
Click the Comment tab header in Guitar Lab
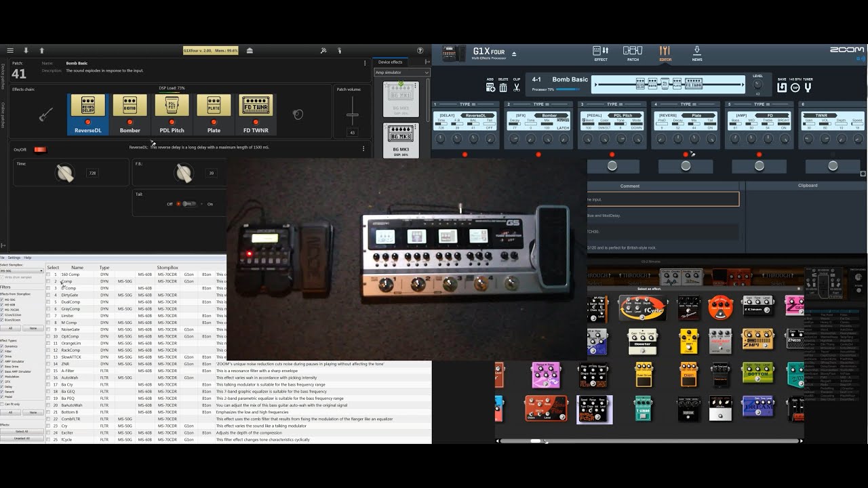[630, 185]
